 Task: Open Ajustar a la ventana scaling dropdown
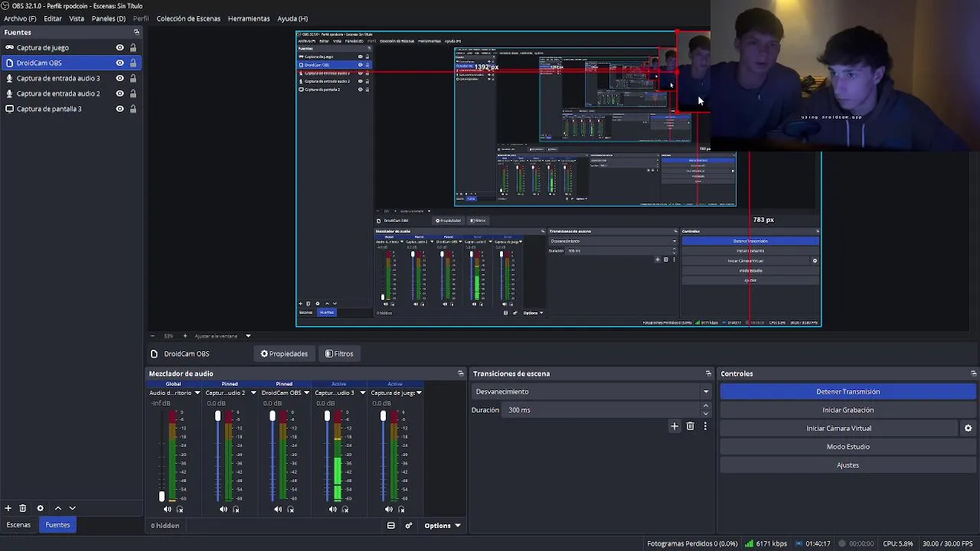click(222, 336)
